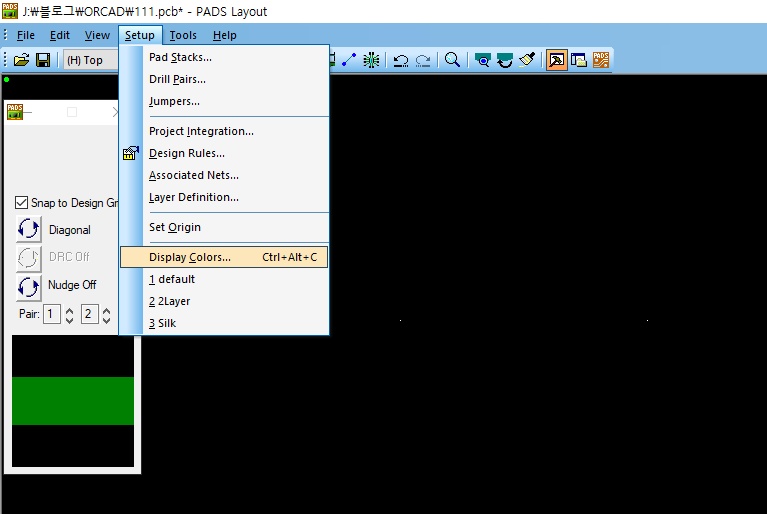This screenshot has width=767, height=514.
Task: Select Pad Stacks... from Setup menu
Action: click(224, 57)
